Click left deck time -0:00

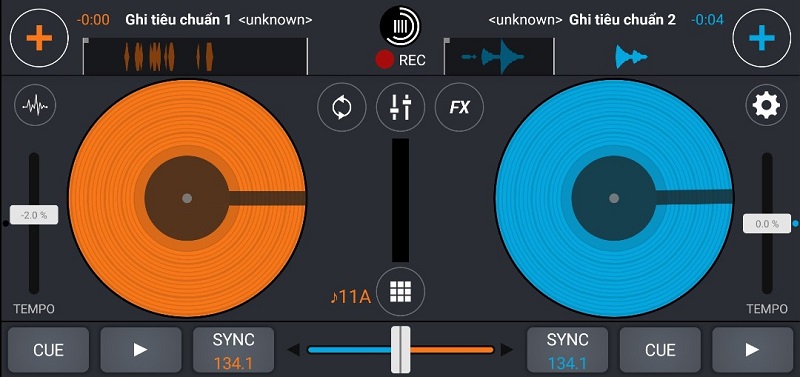93,20
